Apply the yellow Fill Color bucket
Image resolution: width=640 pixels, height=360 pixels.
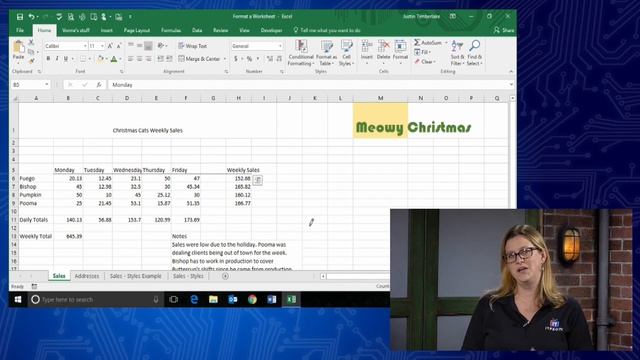[x=100, y=59]
